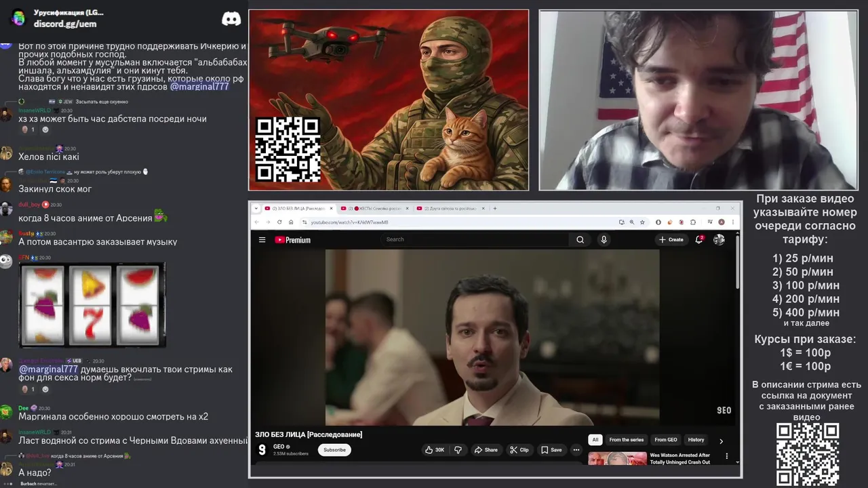Open Wes Watson Arrested video title
Viewport: 868px width, 488px height.
pos(680,459)
